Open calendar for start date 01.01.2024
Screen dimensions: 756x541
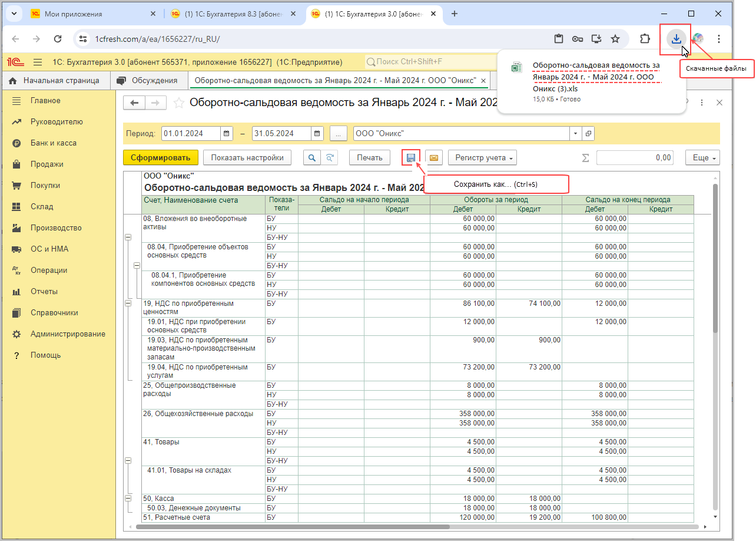tap(227, 133)
